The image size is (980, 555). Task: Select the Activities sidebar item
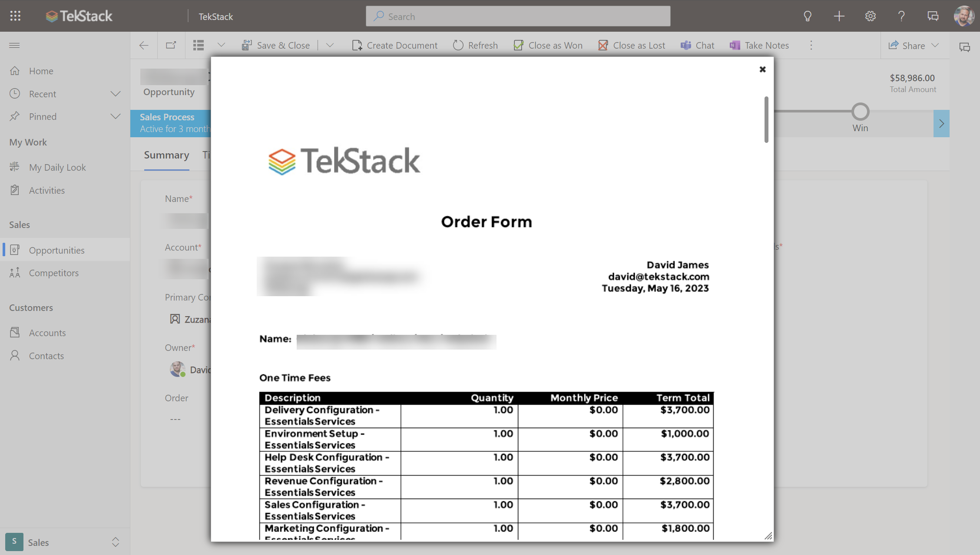[x=46, y=190]
